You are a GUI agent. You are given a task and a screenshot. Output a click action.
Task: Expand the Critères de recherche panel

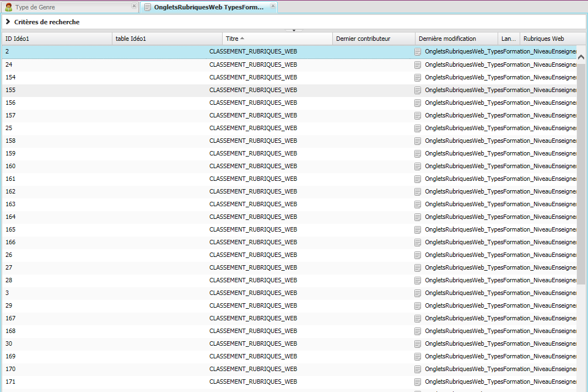click(x=8, y=22)
